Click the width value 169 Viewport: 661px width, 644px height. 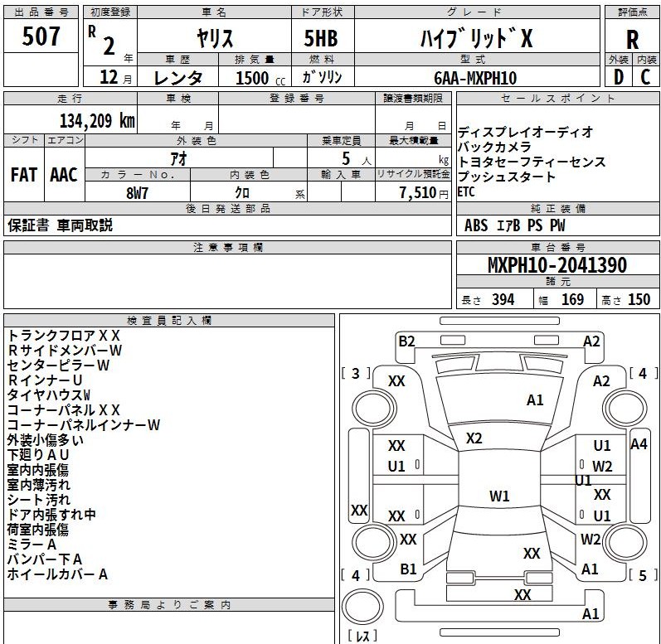click(x=572, y=299)
